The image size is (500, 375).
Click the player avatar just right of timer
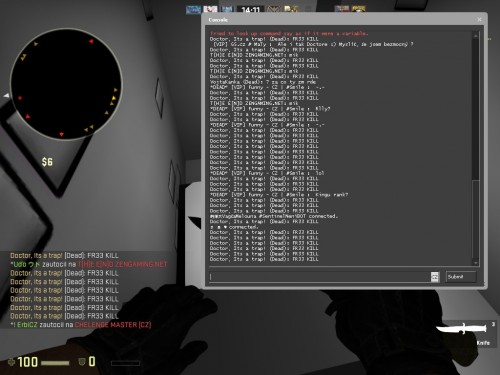point(273,9)
